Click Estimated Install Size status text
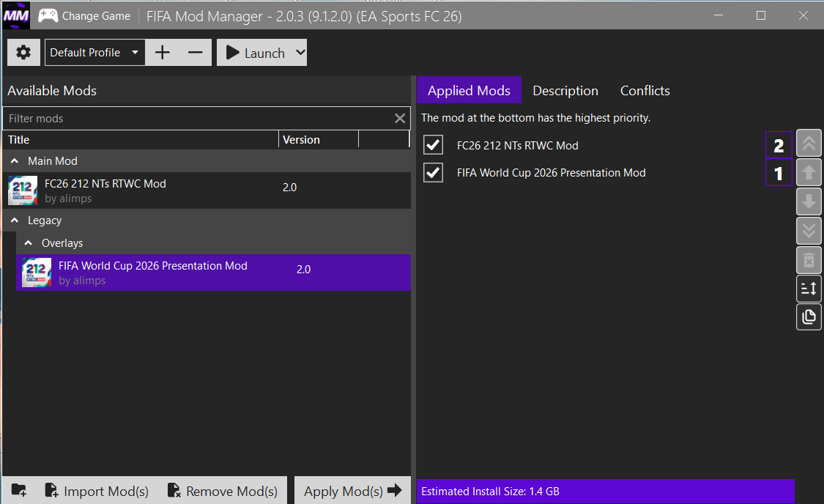824x504 pixels. 490,492
